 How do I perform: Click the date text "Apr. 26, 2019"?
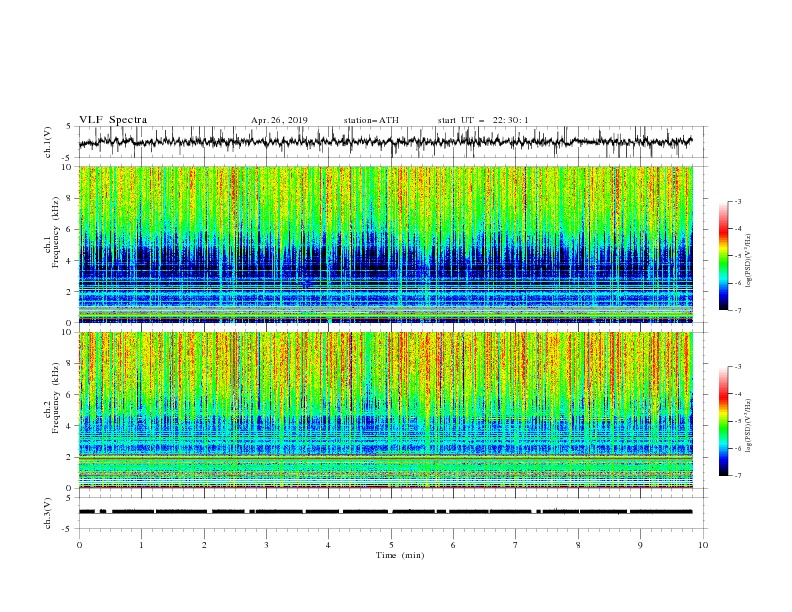coord(279,120)
